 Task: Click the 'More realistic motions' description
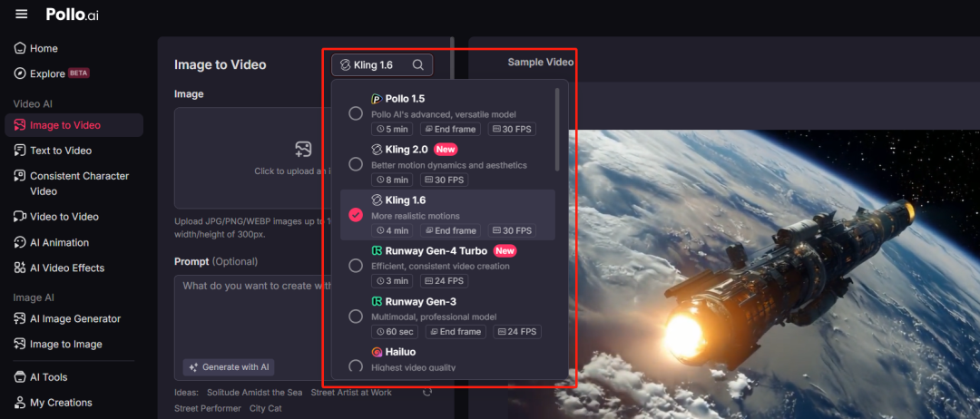tap(416, 216)
